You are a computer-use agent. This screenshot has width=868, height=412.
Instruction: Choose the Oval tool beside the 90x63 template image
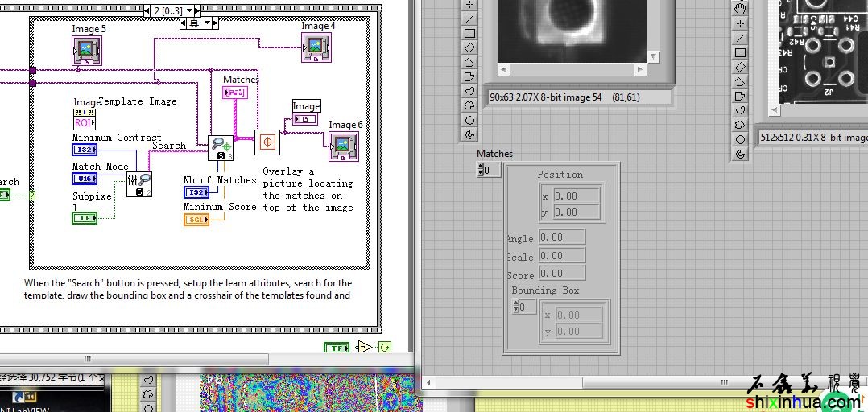tap(469, 120)
